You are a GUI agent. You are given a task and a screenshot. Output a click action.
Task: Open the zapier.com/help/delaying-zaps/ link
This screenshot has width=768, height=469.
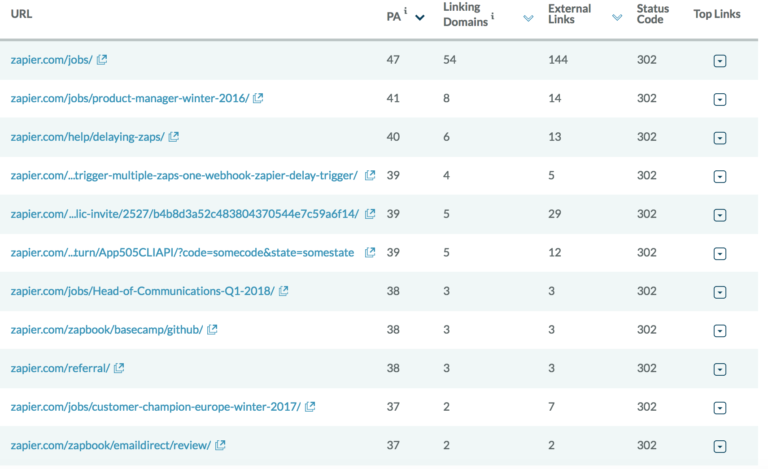(x=88, y=137)
